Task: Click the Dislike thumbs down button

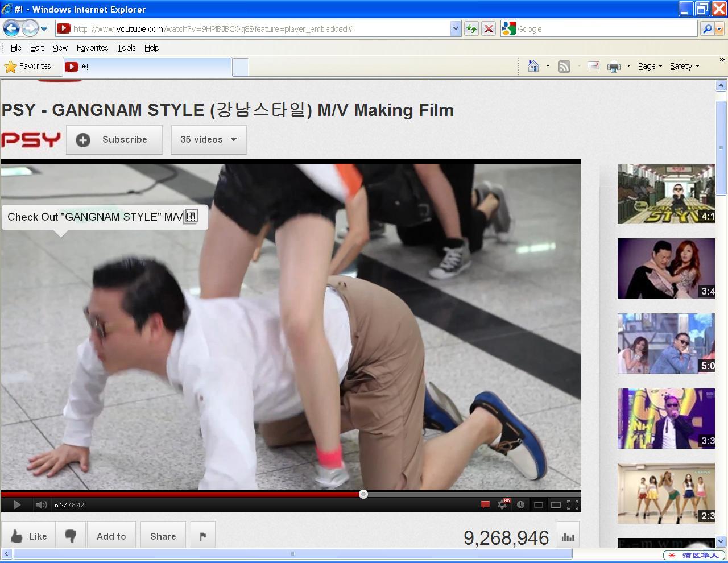Action: [x=71, y=536]
